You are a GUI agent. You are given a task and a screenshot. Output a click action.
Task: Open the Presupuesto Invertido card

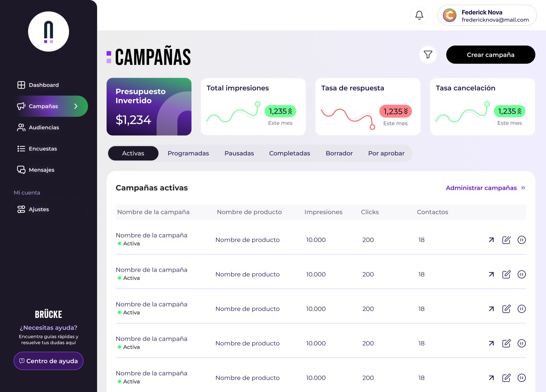pyautogui.click(x=149, y=107)
